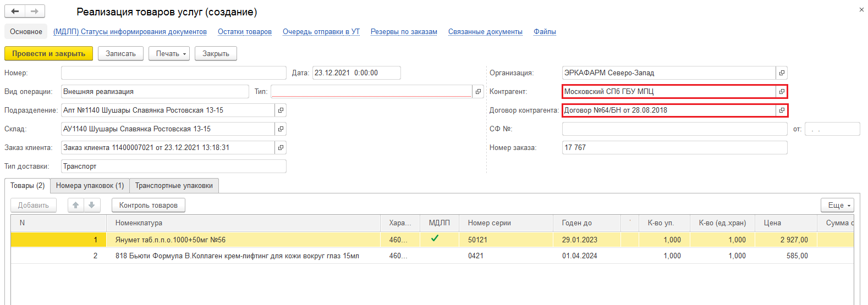Click into the Номер input field
This screenshot has height=305, width=868.
pyautogui.click(x=173, y=73)
